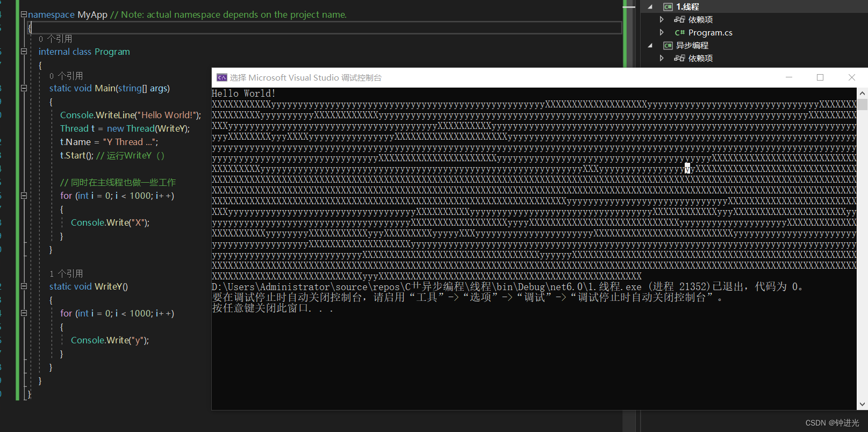Screen dimensions: 868x432
Task: Select the 1.线程 project in Solution Explorer
Action: click(x=687, y=7)
